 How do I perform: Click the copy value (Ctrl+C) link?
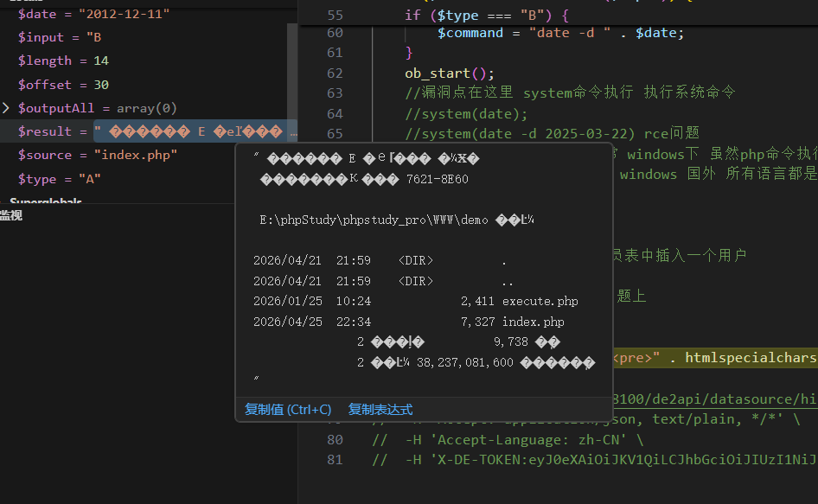pyautogui.click(x=288, y=410)
